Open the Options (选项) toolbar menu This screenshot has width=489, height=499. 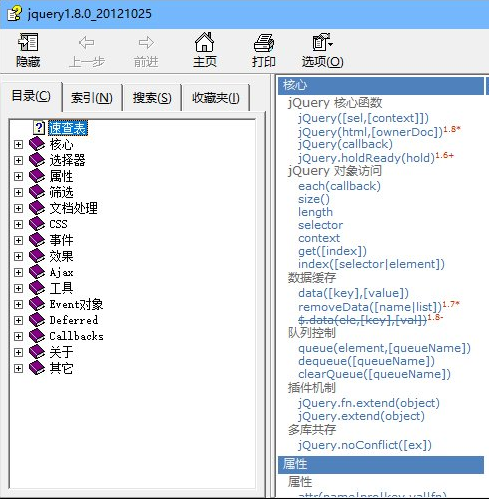coord(322,50)
